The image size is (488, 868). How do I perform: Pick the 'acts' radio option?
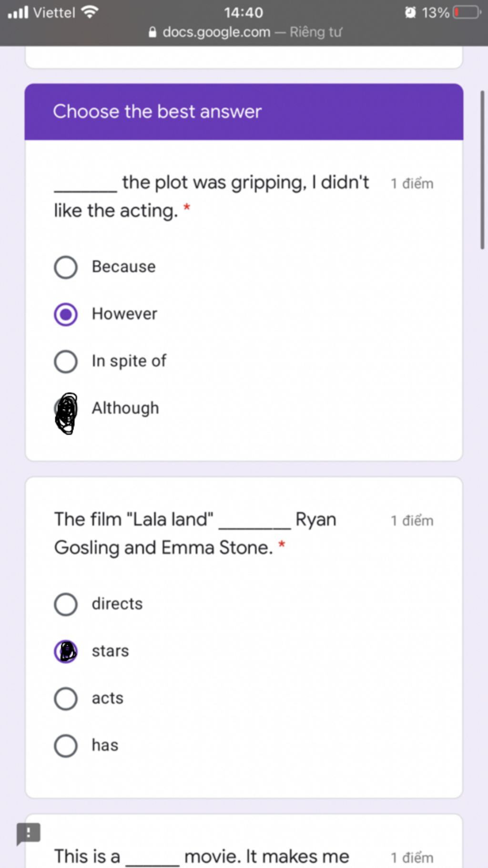point(66,699)
